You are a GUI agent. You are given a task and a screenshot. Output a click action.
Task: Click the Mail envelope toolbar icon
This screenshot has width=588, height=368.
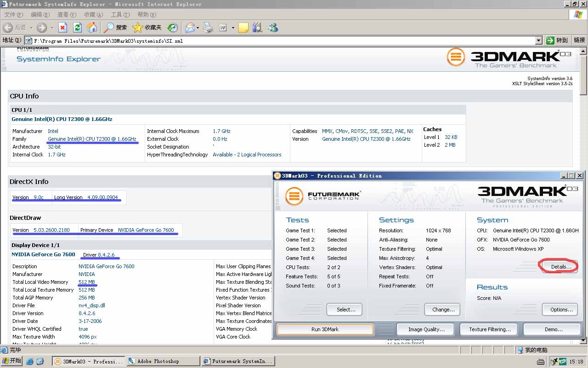[190, 28]
